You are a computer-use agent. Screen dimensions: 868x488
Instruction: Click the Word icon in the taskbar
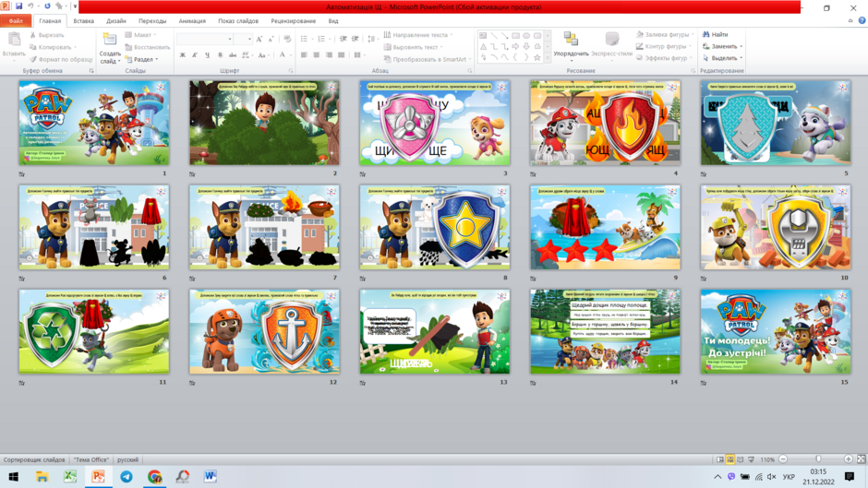(x=211, y=476)
